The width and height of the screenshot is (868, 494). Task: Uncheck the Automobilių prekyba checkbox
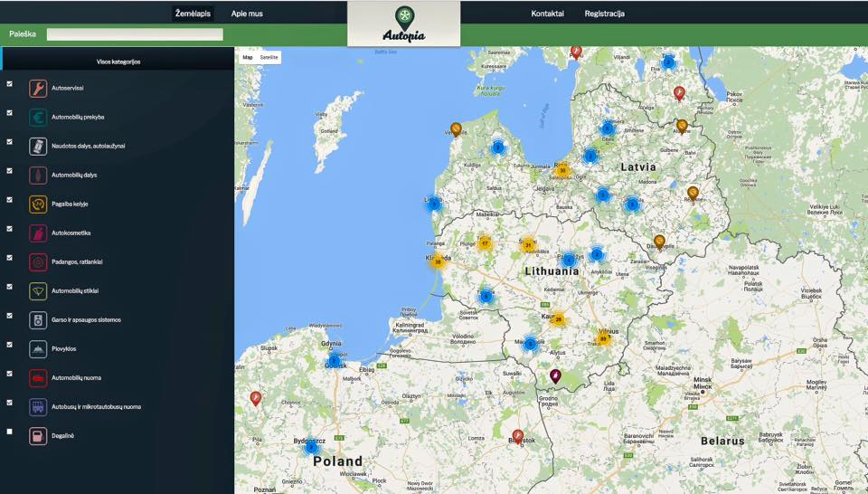click(x=9, y=112)
